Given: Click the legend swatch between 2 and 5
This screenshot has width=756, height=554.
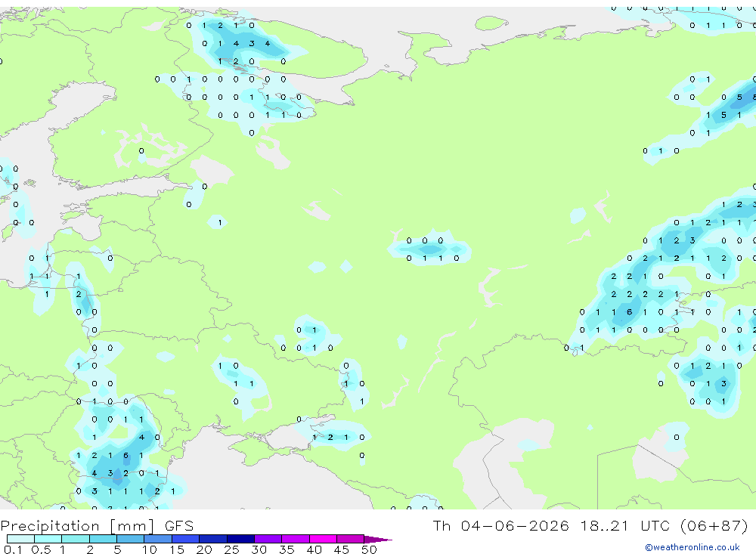Looking at the screenshot, I should coord(103,539).
